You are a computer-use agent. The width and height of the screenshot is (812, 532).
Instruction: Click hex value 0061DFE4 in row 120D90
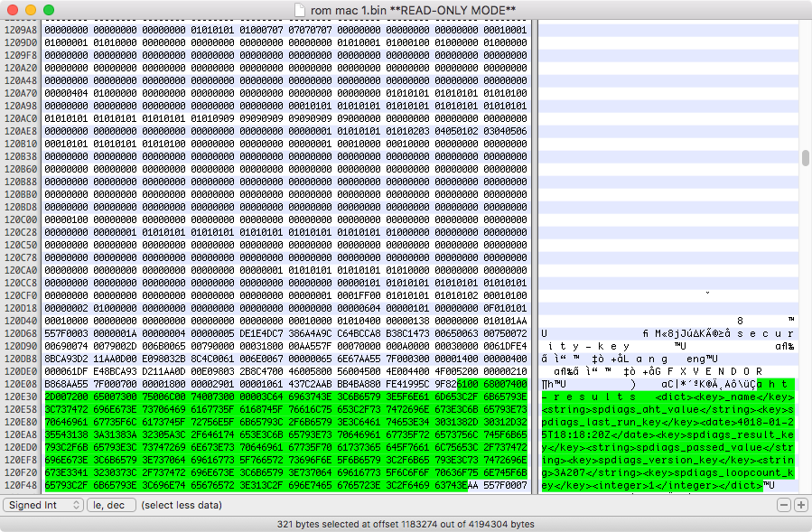pyautogui.click(x=506, y=346)
